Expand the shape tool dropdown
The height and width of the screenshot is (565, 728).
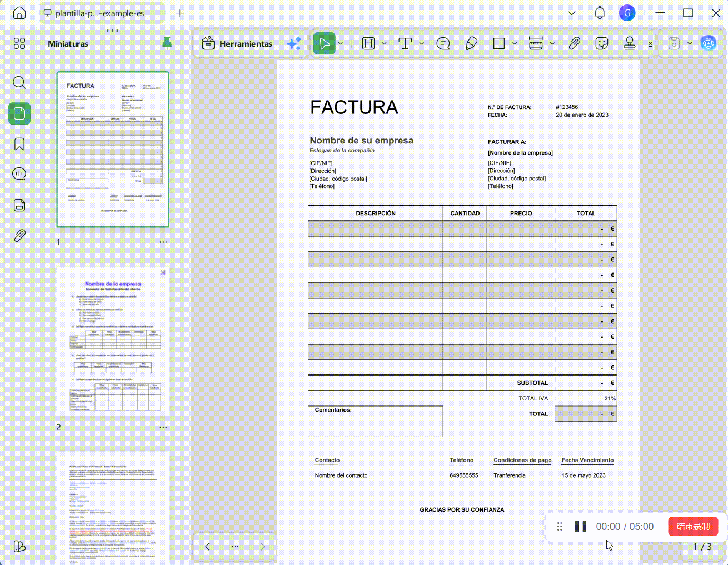[515, 43]
